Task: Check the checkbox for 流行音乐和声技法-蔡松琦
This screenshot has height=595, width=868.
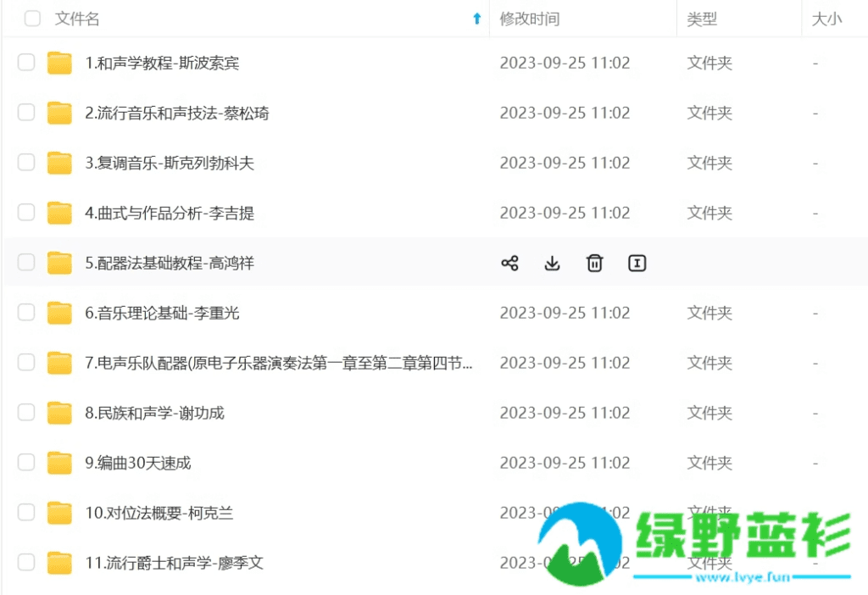Action: [26, 113]
